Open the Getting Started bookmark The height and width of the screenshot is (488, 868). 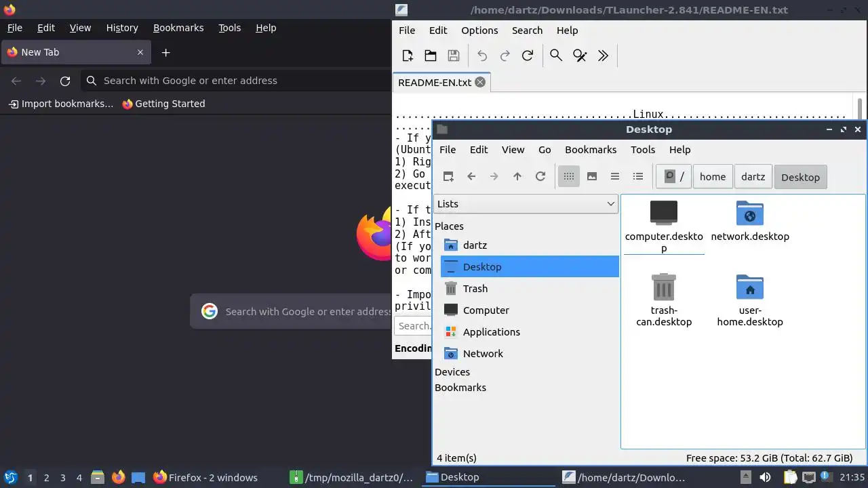(163, 104)
